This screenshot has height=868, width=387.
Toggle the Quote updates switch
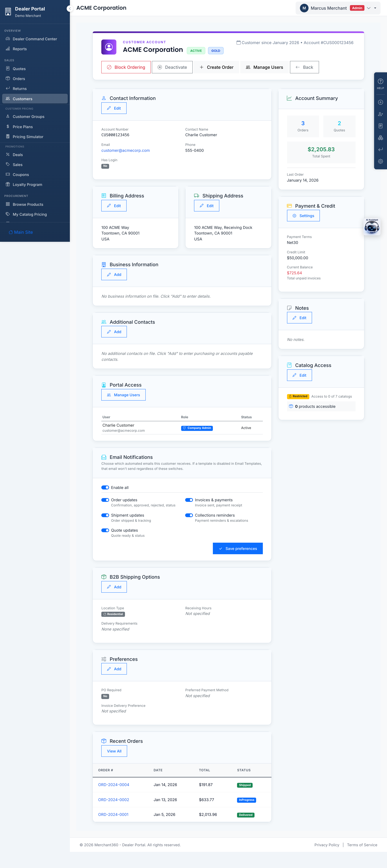click(105, 530)
